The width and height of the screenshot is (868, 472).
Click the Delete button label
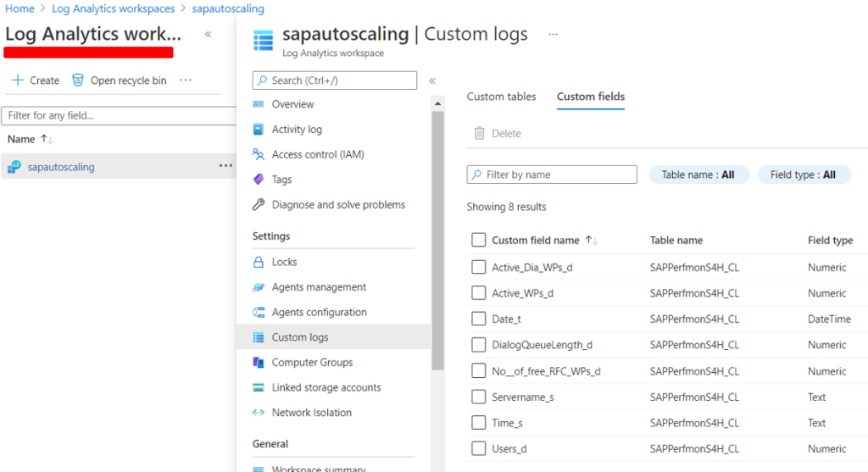pyautogui.click(x=506, y=134)
